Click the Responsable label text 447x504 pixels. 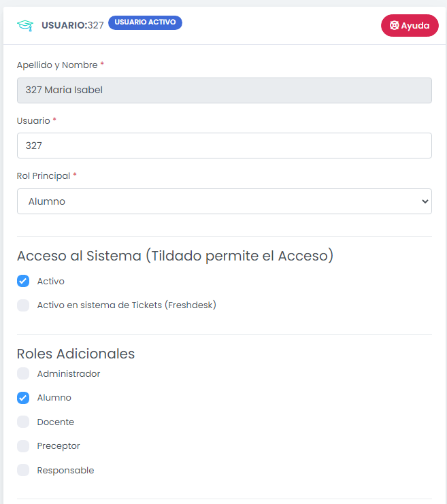coord(65,470)
